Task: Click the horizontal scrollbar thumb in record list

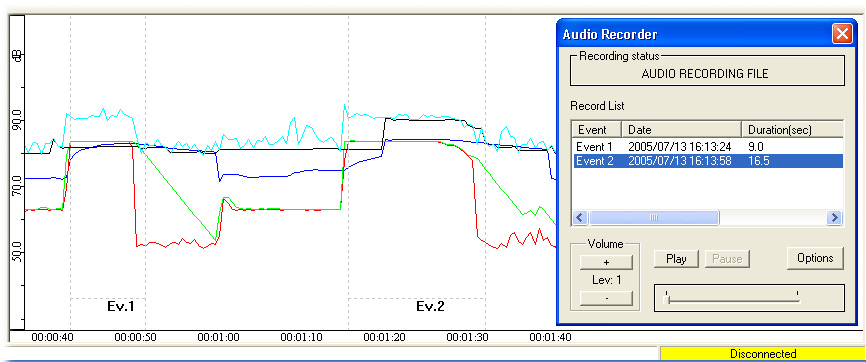Action: (654, 218)
